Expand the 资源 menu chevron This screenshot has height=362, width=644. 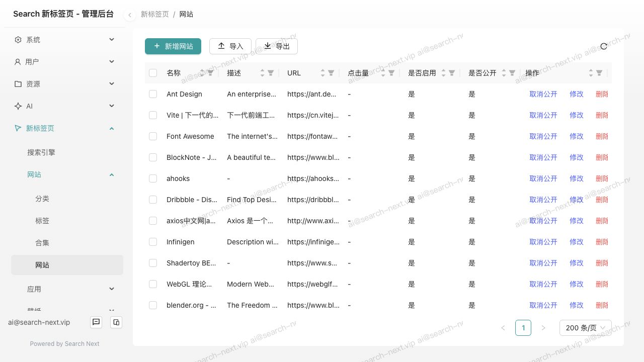pos(112,83)
